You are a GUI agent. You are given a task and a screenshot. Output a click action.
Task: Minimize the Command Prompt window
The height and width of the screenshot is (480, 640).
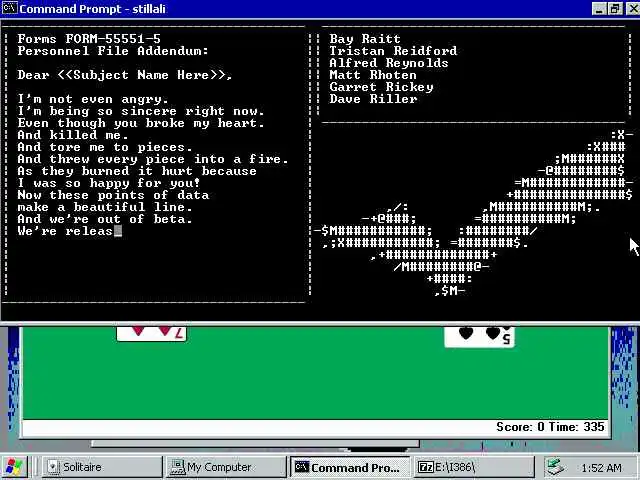click(x=599, y=9)
